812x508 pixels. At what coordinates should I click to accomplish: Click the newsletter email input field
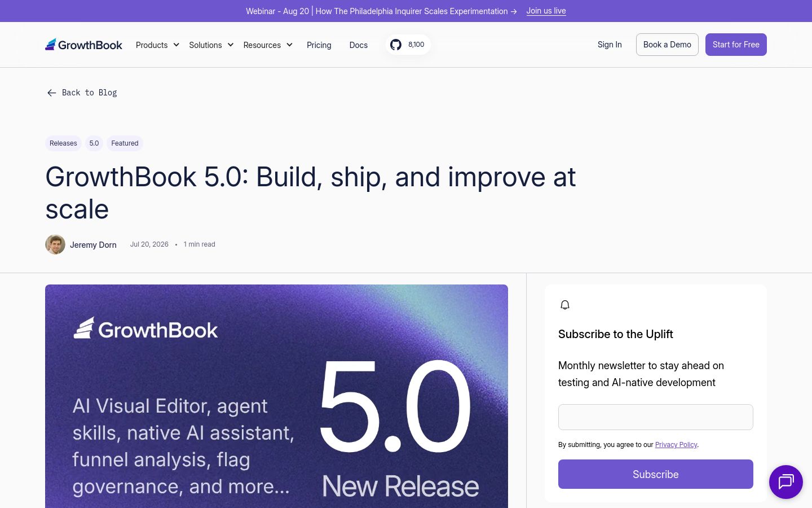pos(656,417)
